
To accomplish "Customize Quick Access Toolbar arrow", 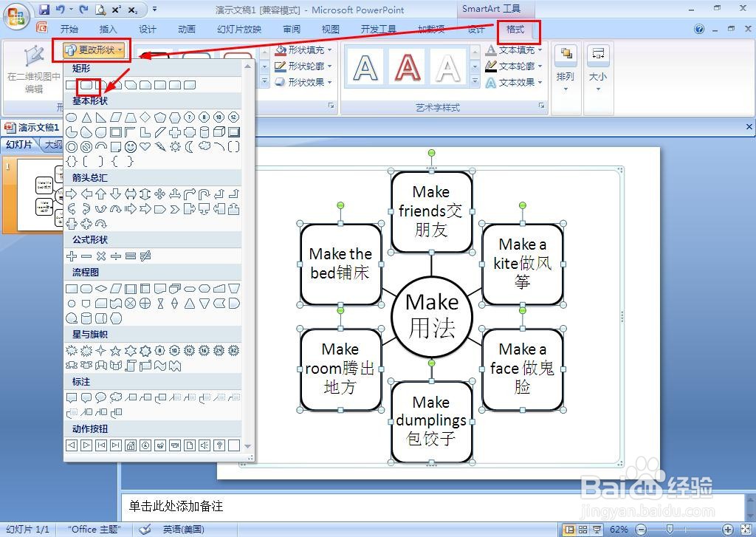I will 154,9.
